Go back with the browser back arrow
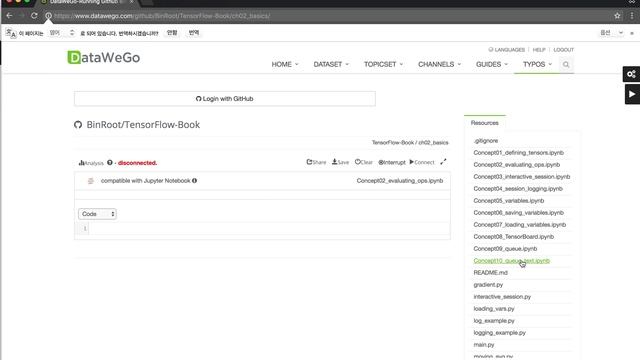 [x=9, y=16]
